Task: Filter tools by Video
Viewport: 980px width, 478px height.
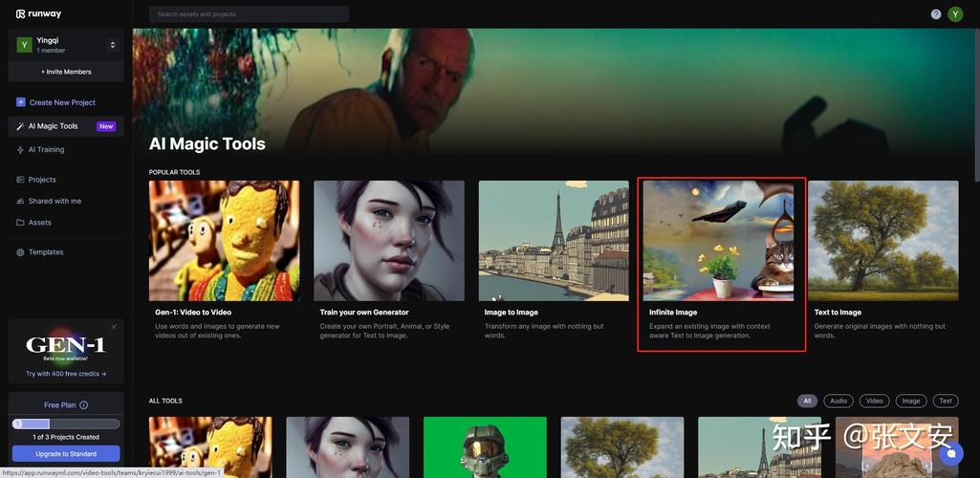Action: (874, 401)
